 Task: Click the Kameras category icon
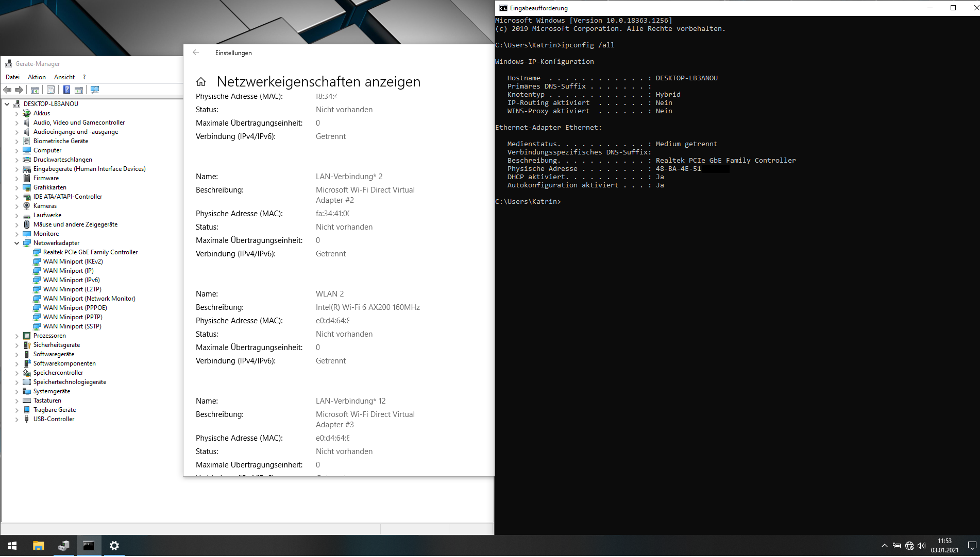[x=27, y=206]
